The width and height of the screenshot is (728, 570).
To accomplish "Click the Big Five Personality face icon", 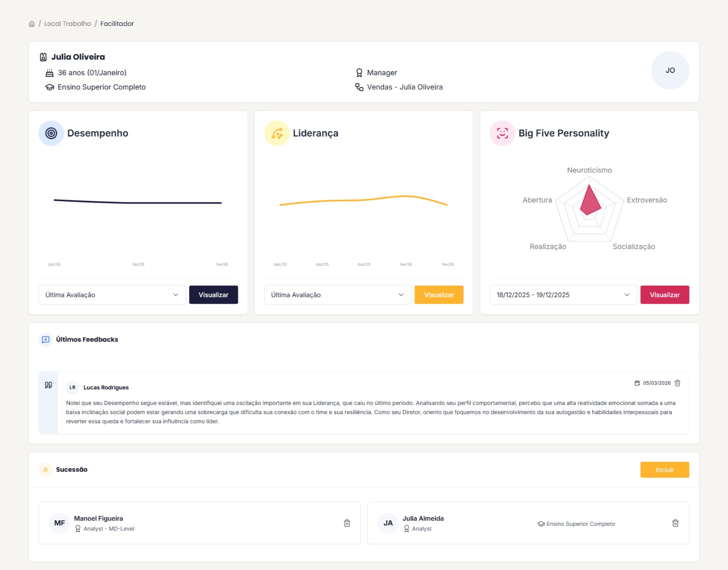I will click(x=502, y=133).
